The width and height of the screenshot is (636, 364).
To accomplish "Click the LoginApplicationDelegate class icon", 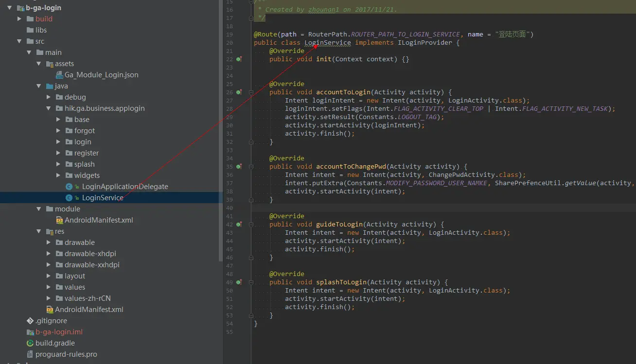I will [x=69, y=187].
